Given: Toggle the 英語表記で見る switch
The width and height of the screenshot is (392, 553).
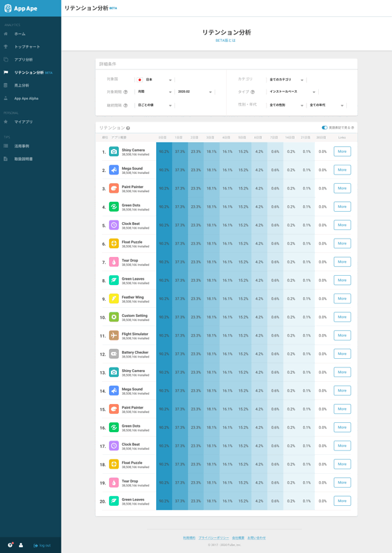Looking at the screenshot, I should coord(324,127).
